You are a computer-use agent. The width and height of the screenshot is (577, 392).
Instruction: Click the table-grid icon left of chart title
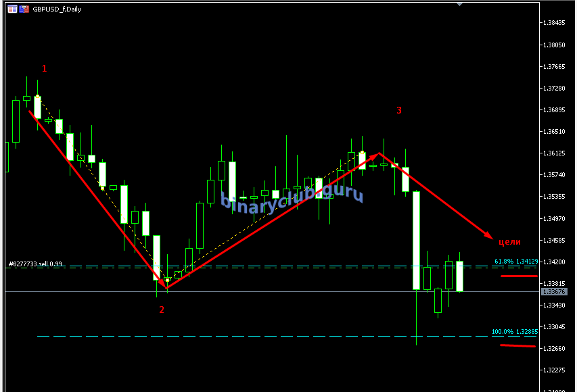coord(12,9)
